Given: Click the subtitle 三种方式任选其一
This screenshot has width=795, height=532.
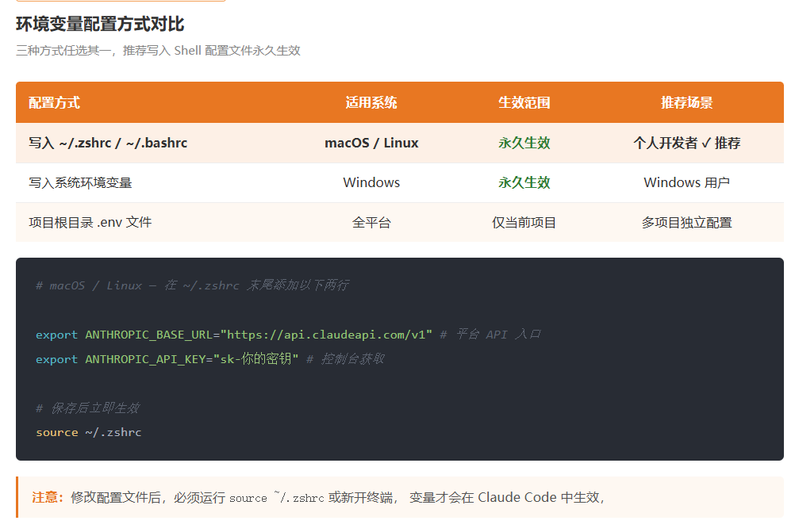Looking at the screenshot, I should [x=63, y=51].
